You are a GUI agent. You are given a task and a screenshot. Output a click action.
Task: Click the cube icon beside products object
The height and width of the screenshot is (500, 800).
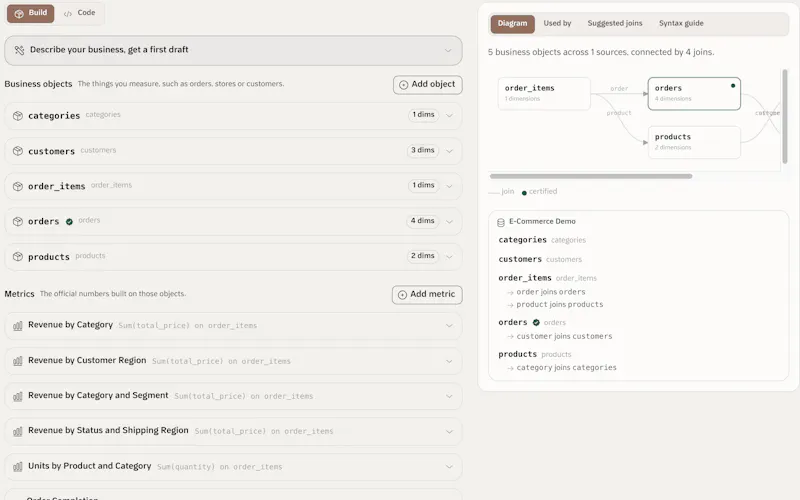point(18,257)
